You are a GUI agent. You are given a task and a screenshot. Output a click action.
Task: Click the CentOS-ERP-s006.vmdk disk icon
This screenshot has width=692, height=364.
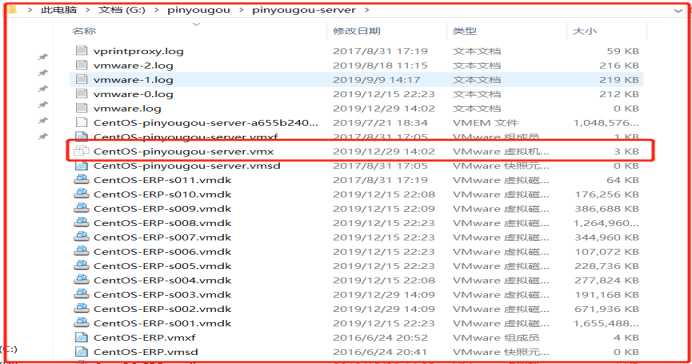82,251
